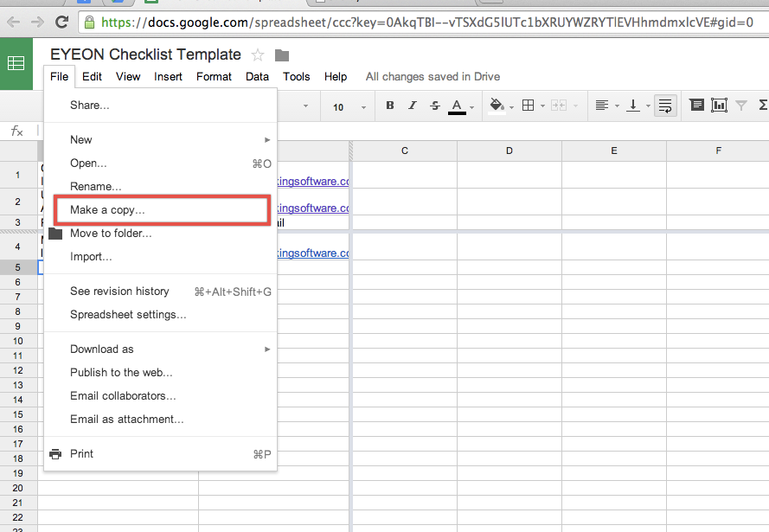The height and width of the screenshot is (532, 769).
Task: Insert a chart from the toolbar
Action: (x=719, y=105)
